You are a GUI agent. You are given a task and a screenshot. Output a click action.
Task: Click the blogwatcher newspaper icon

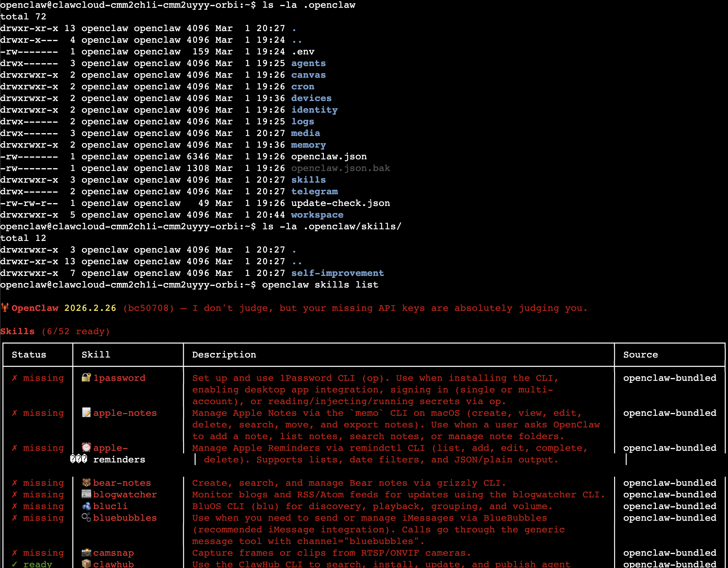86,494
